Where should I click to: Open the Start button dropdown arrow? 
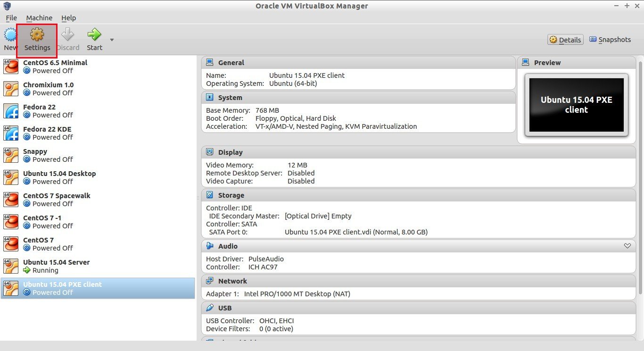112,40
